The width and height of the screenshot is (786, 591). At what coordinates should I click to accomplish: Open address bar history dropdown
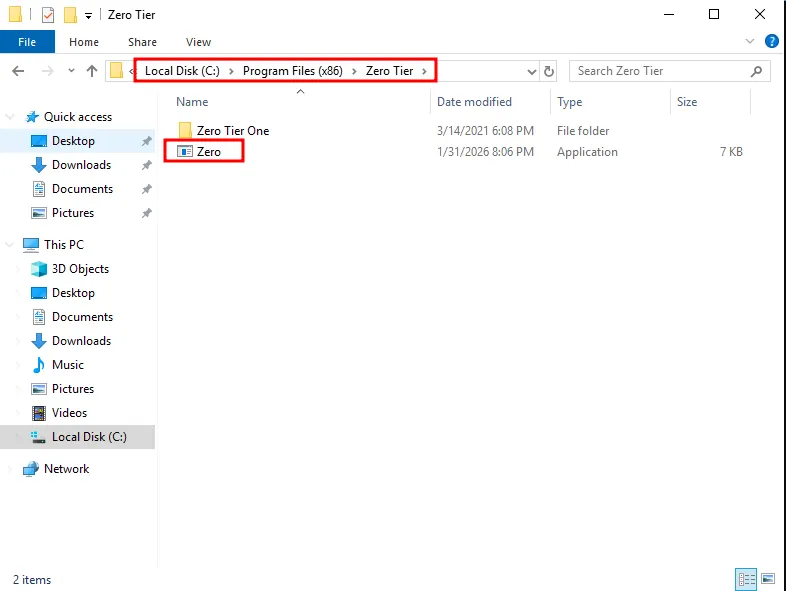tap(532, 71)
